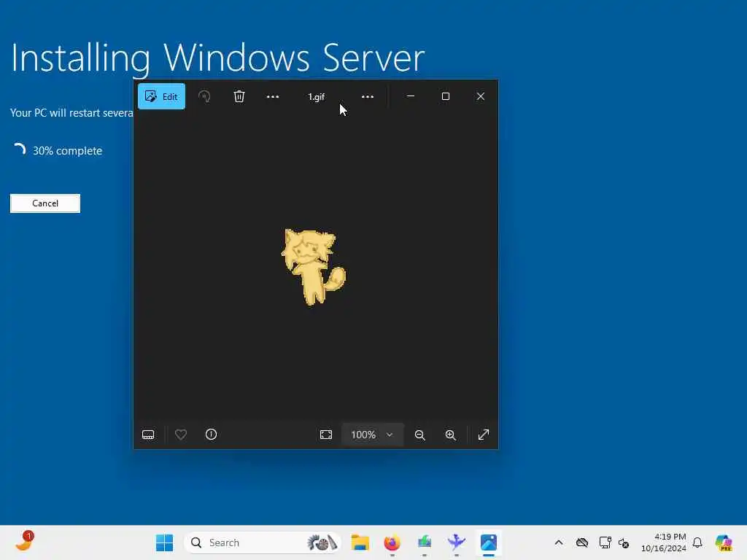Click the 30% complete progress text

tap(67, 151)
